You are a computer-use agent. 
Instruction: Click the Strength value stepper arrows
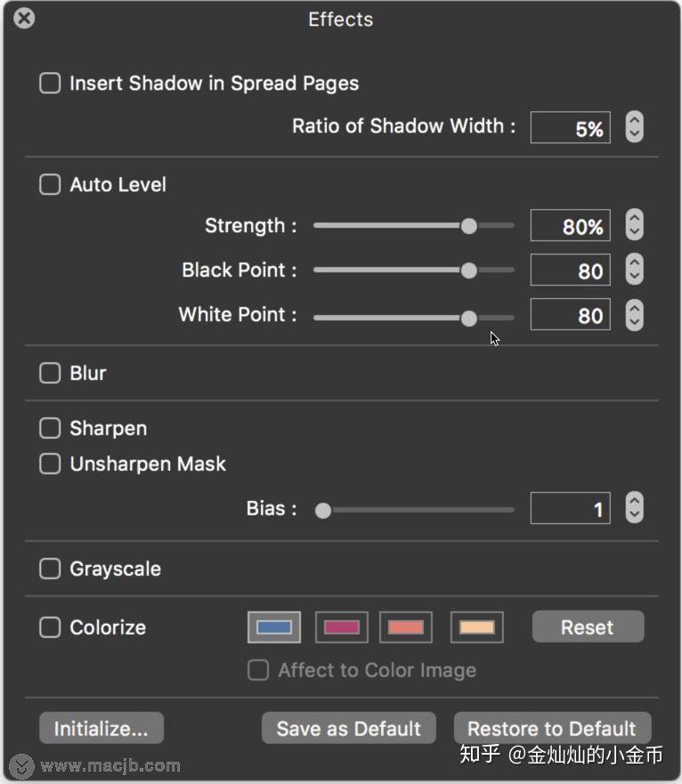(634, 226)
